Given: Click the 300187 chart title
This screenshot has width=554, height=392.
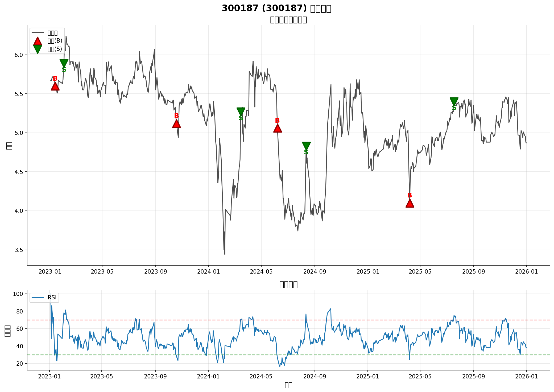Looking at the screenshot, I should tap(276, 9).
